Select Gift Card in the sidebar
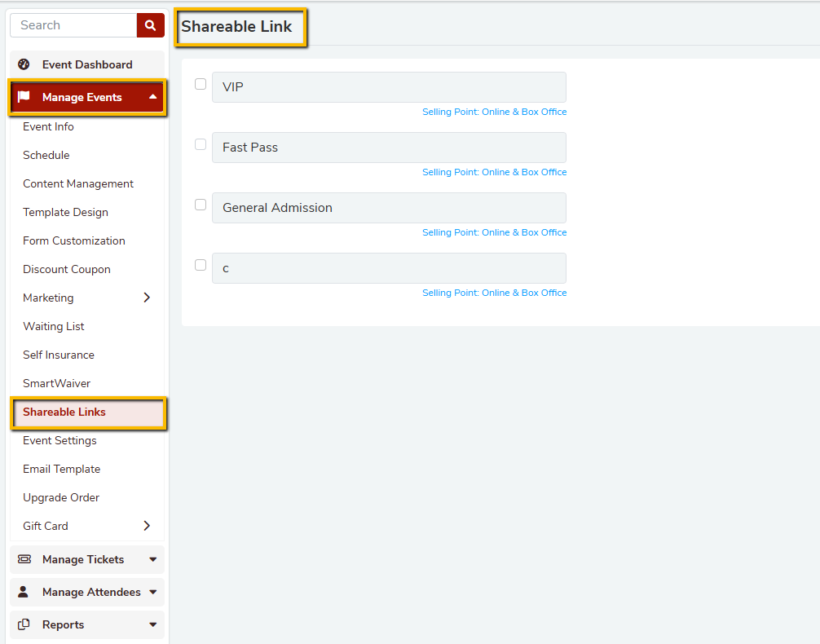This screenshot has width=820, height=644. 46,526
